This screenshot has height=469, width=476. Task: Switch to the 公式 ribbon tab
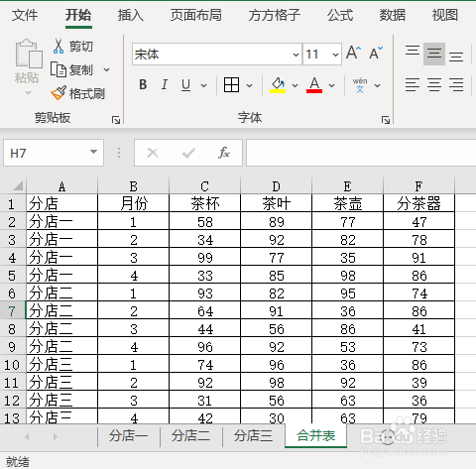pos(340,15)
